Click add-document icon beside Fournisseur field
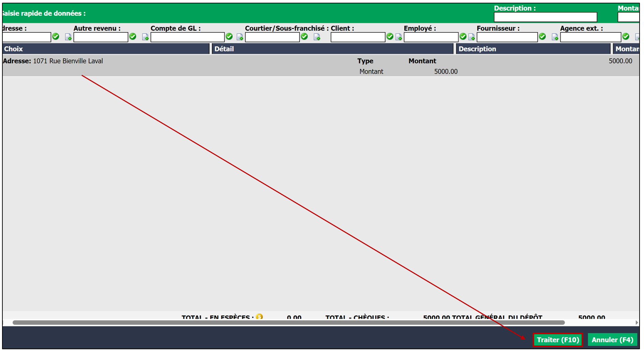Image resolution: width=644 pixels, height=353 pixels. pyautogui.click(x=555, y=37)
